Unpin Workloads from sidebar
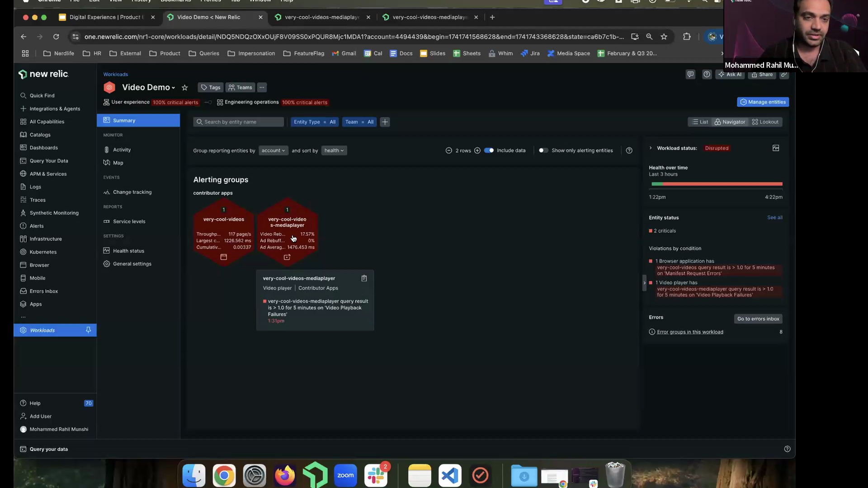This screenshot has width=868, height=488. point(88,330)
